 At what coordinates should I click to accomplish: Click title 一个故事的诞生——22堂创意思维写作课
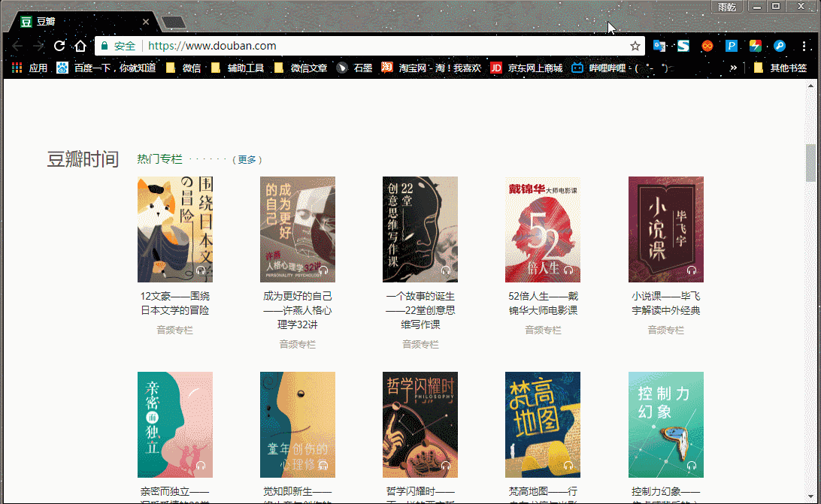[x=420, y=310]
